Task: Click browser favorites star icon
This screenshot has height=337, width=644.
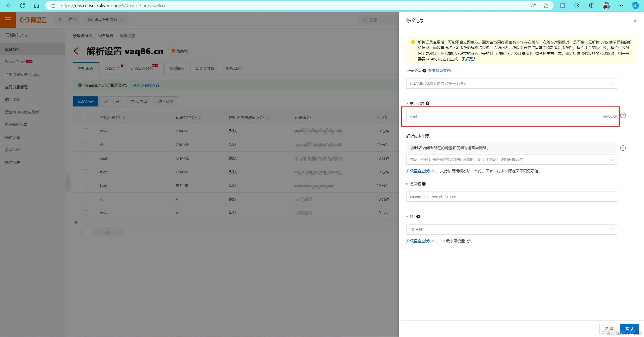Action: click(x=546, y=6)
